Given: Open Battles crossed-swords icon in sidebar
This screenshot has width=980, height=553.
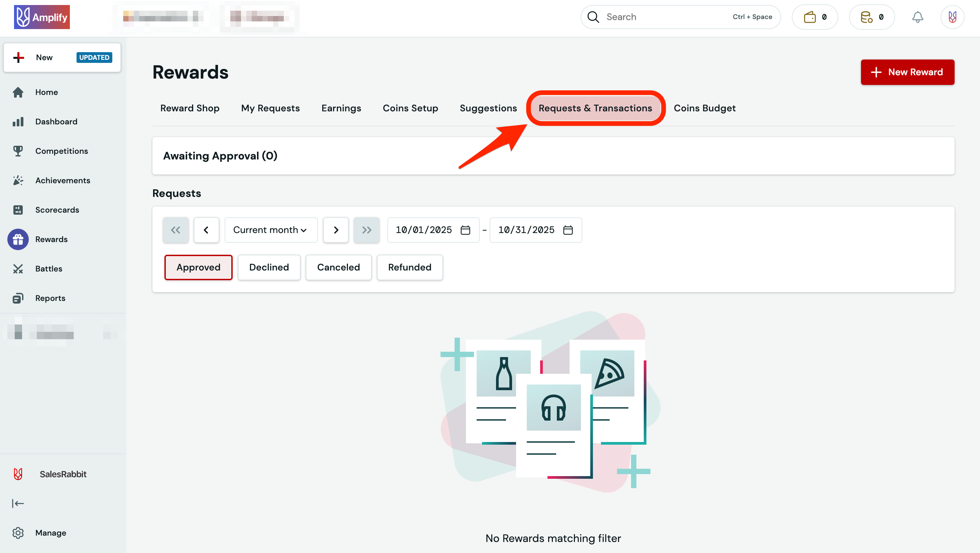Looking at the screenshot, I should pyautogui.click(x=18, y=269).
